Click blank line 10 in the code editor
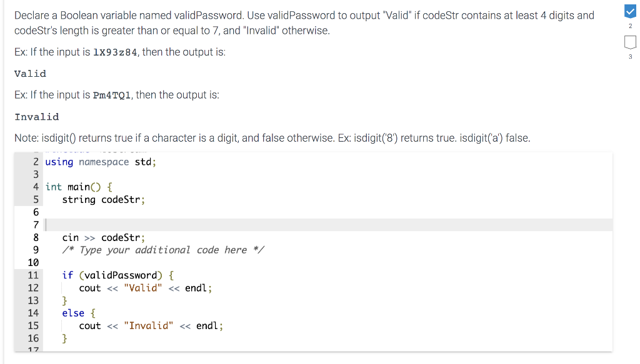 coord(327,262)
